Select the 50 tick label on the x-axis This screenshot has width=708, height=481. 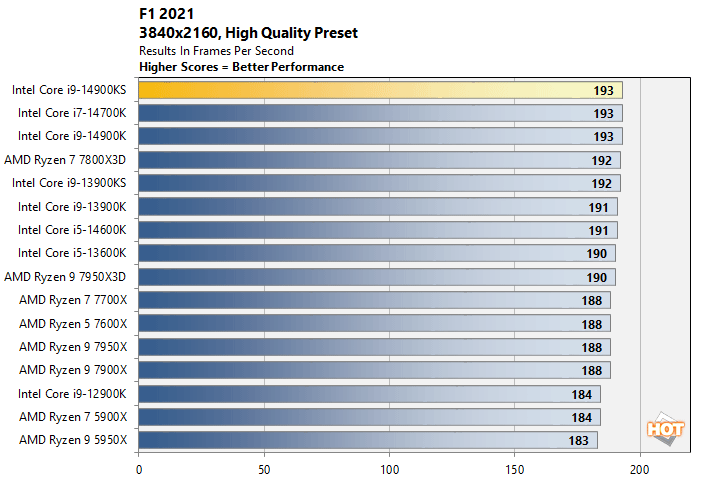tap(264, 470)
